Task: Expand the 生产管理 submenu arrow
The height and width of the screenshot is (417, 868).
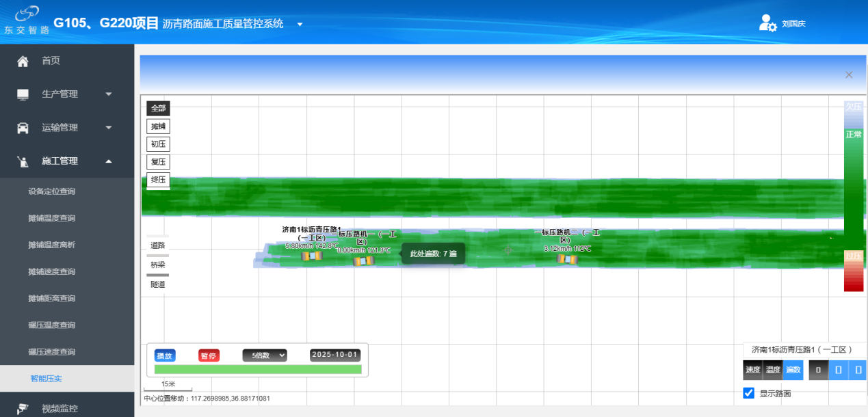Action: point(109,94)
